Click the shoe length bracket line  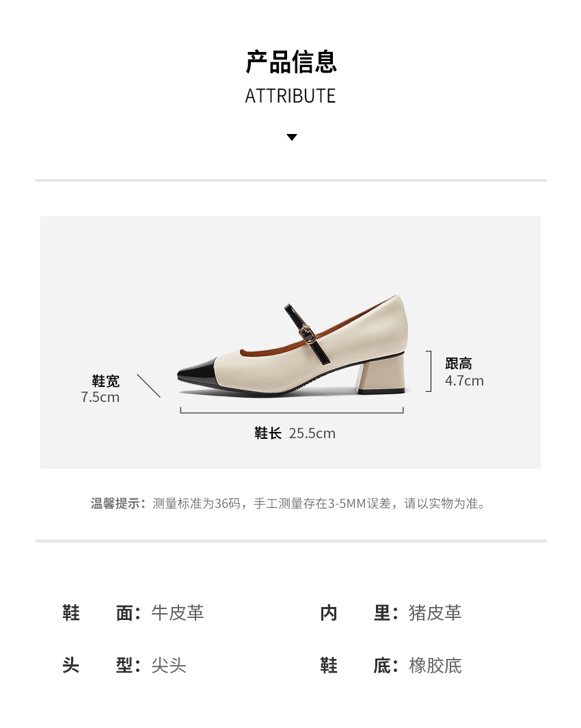pyautogui.click(x=292, y=410)
